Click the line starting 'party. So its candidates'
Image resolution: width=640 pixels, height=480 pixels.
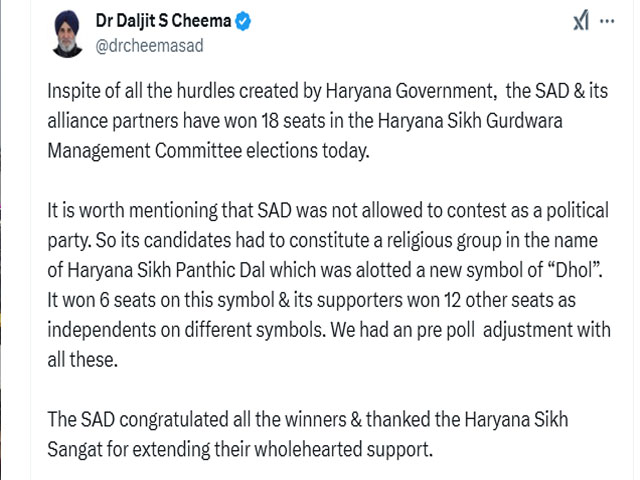point(322,240)
